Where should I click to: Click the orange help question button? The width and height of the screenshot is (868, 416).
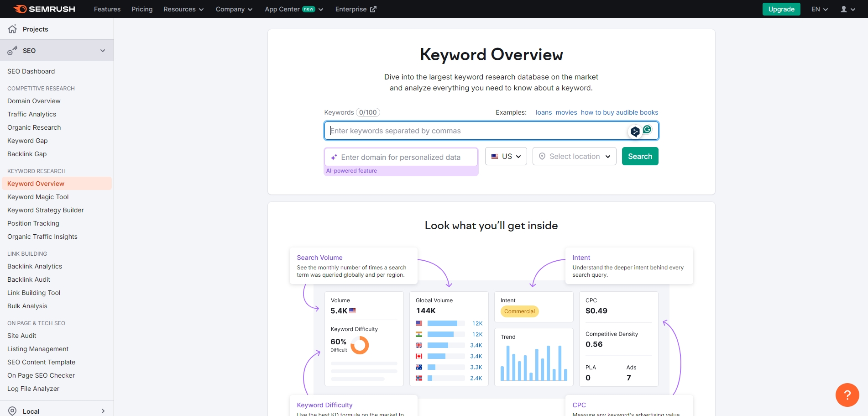847,395
